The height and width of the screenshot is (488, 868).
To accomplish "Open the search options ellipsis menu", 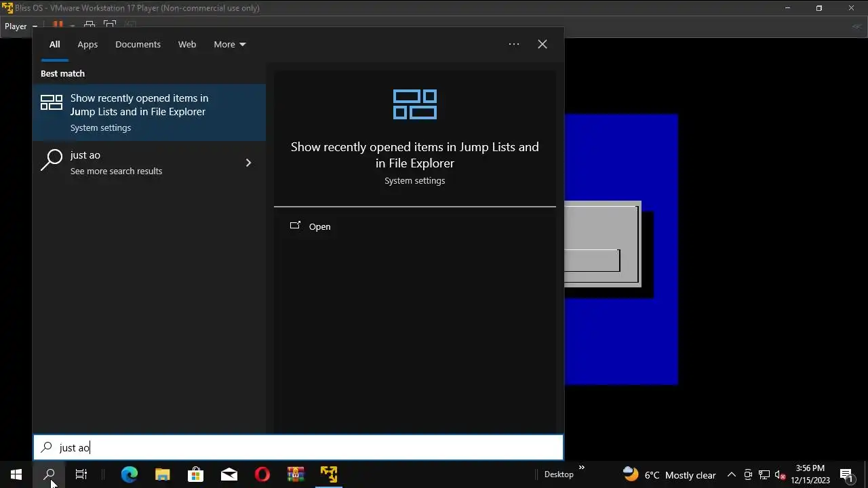I will pos(514,44).
